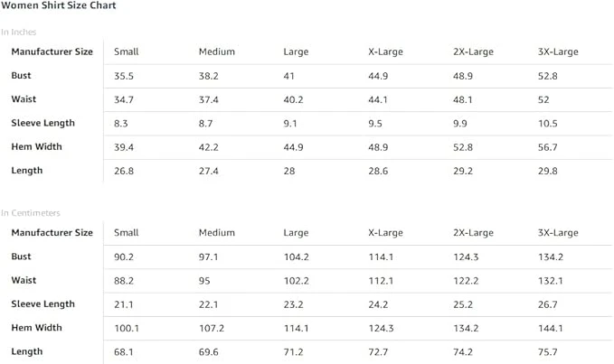
Task: Click the Medium waist value 37.4
Action: click(209, 99)
